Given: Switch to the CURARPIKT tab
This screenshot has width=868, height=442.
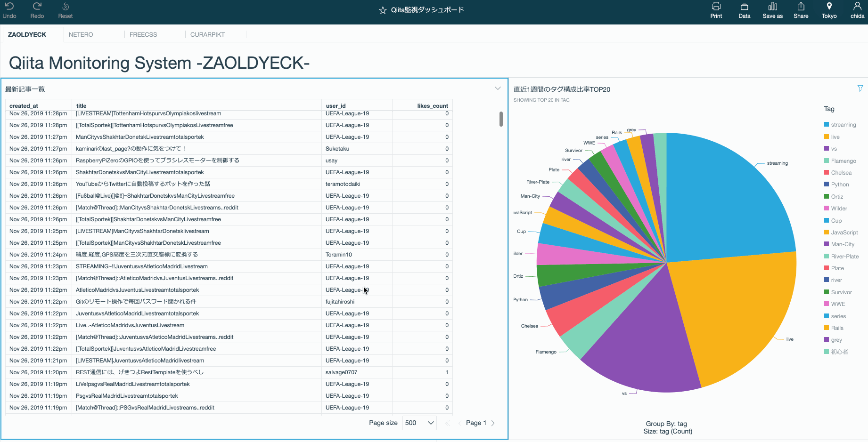Looking at the screenshot, I should point(207,34).
